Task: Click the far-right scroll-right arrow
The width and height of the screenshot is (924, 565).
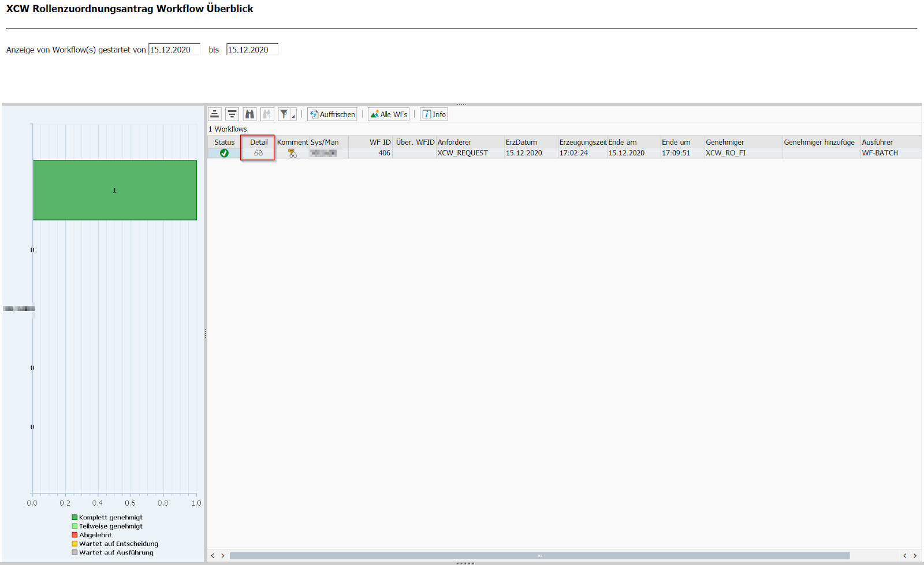Action: click(915, 556)
